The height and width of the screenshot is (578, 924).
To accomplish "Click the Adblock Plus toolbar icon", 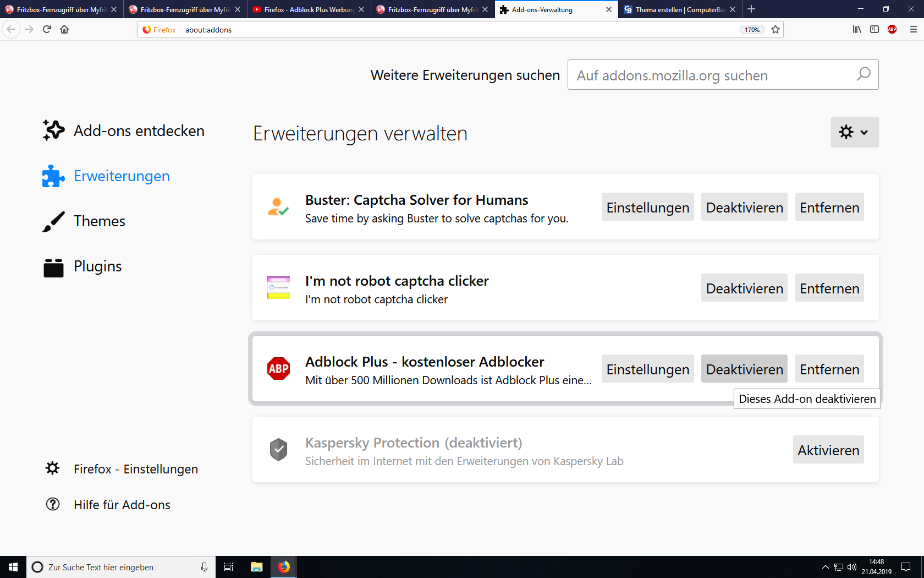I will coord(892,29).
